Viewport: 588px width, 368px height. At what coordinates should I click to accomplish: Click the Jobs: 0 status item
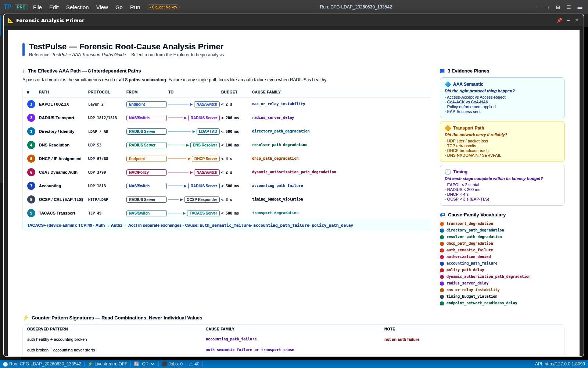click(172, 364)
